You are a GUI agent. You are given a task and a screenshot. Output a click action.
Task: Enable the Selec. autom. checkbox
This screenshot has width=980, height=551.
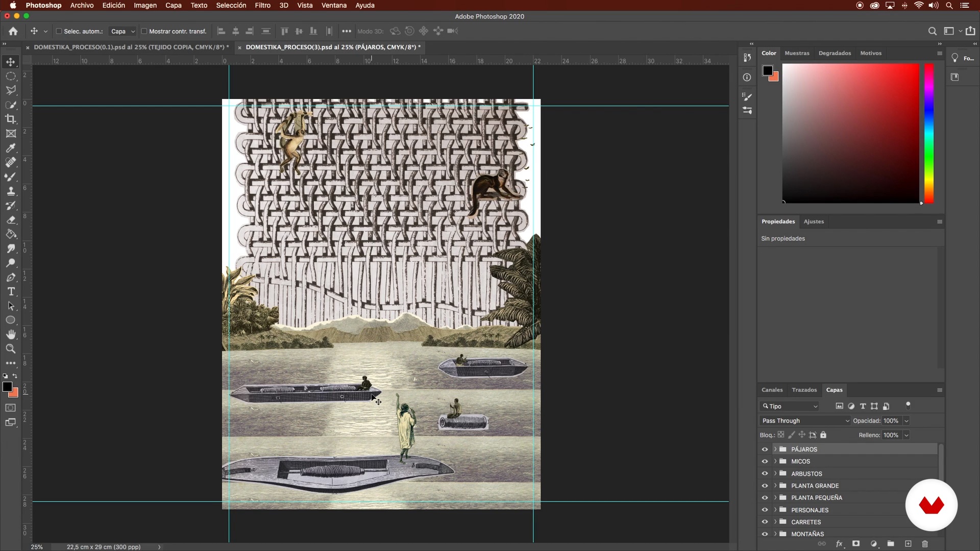(x=59, y=31)
